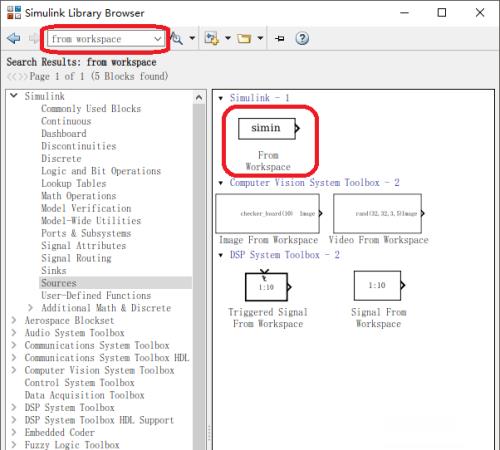The width and height of the screenshot is (500, 450).
Task: Click the back navigation arrow
Action: (14, 38)
